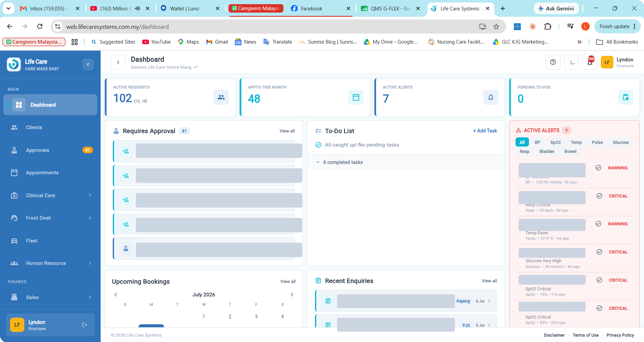The width and height of the screenshot is (644, 342).
Task: Show more bookmarks with double chevron
Action: coord(579,42)
